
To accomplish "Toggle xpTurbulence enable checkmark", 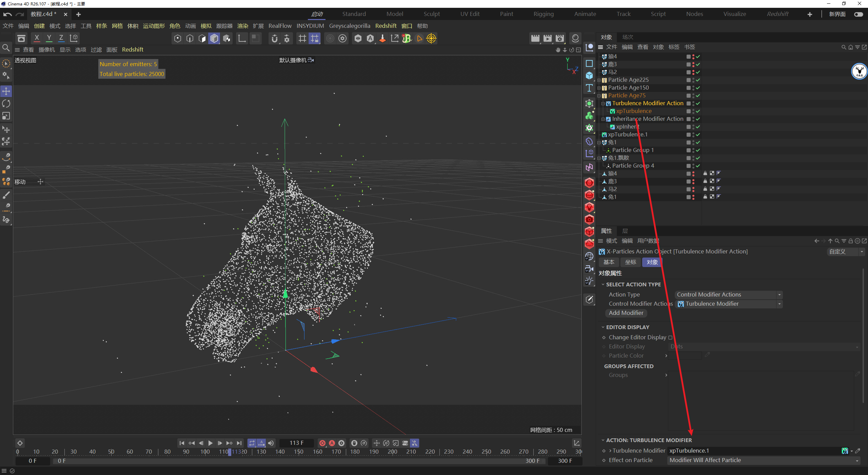I will tap(698, 111).
